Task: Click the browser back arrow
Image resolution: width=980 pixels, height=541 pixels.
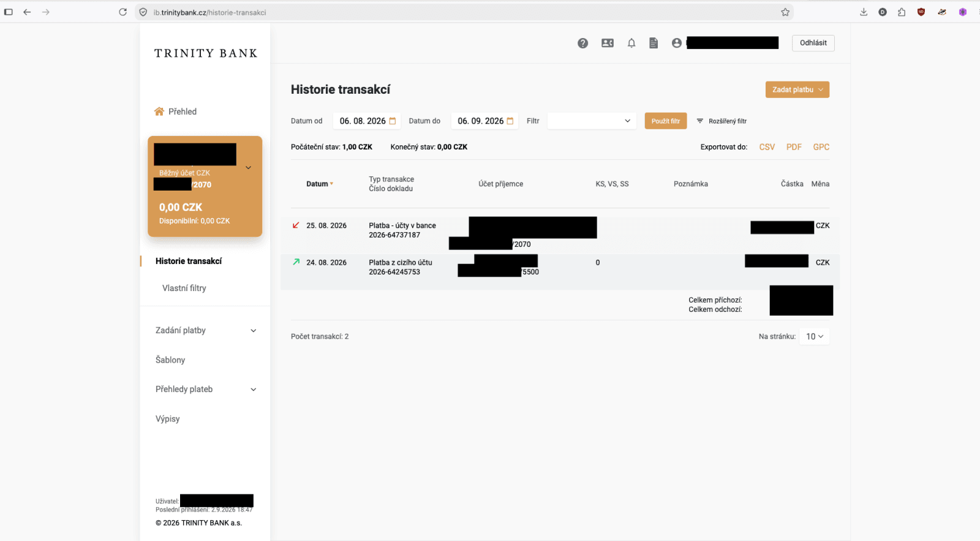Action: coord(27,12)
